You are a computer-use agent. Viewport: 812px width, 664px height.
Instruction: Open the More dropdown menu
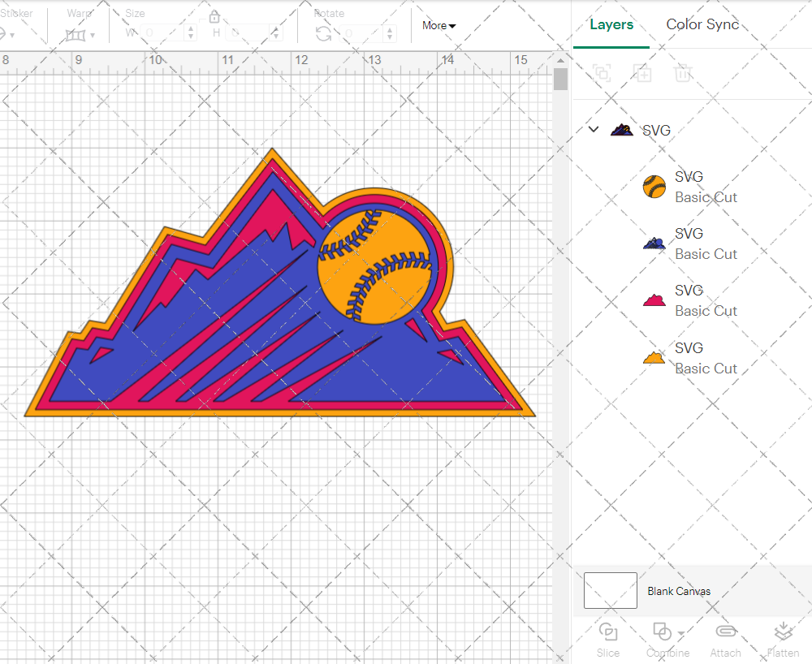[x=438, y=25]
